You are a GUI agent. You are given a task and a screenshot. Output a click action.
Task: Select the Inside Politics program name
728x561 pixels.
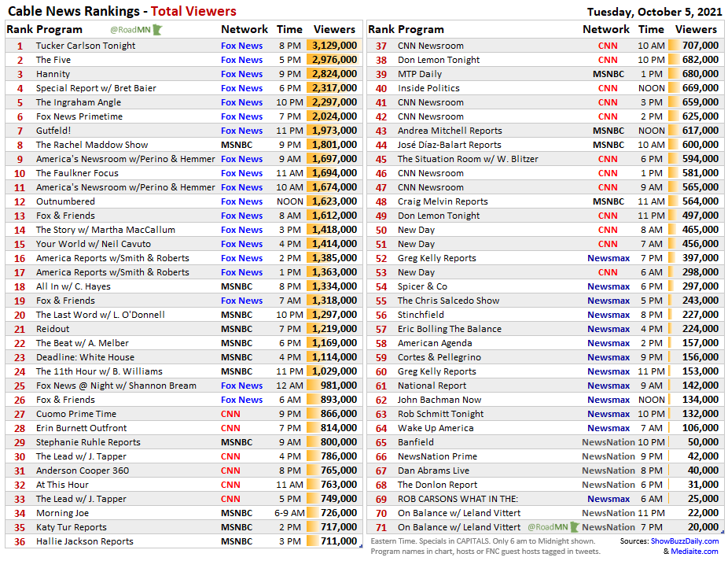[428, 88]
